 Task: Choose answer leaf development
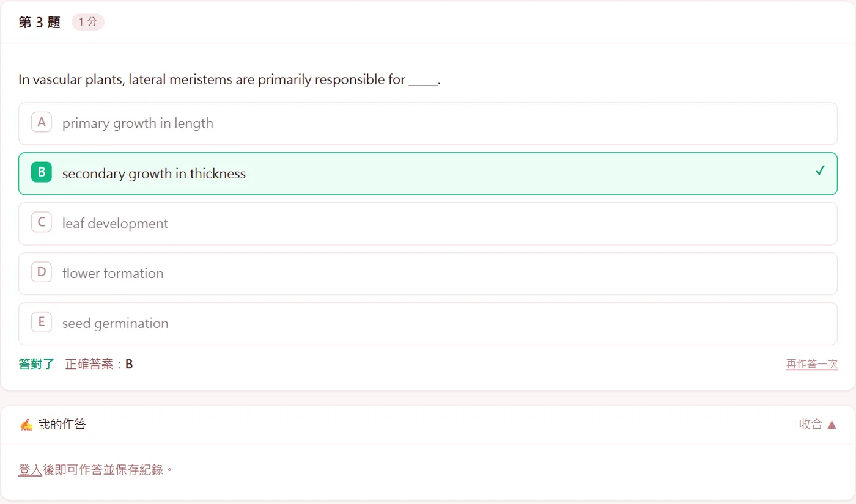coord(428,224)
